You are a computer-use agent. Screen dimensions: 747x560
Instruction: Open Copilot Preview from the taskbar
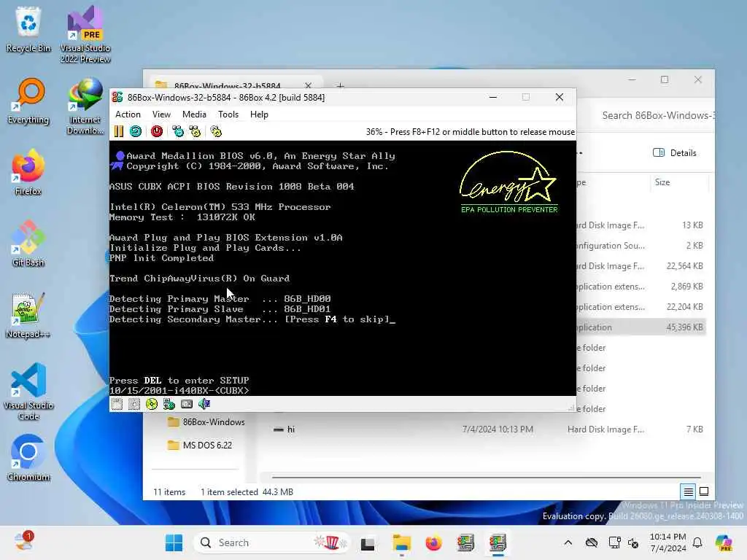[724, 542]
